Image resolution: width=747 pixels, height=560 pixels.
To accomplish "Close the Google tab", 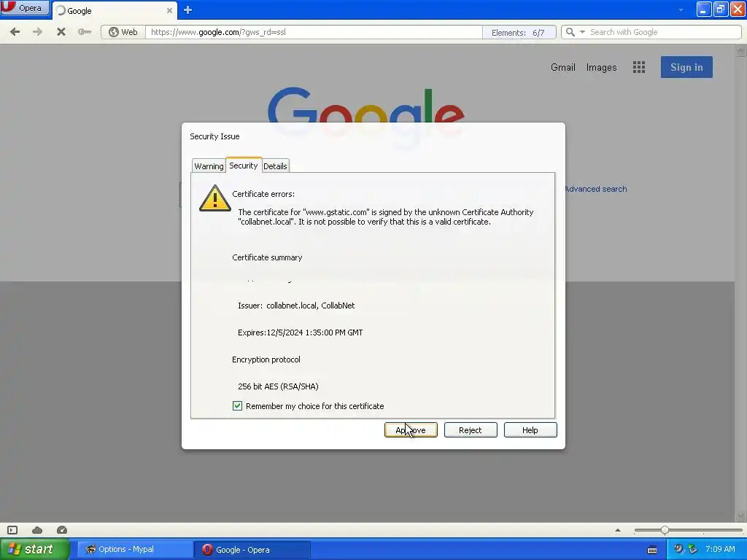I will [x=169, y=10].
